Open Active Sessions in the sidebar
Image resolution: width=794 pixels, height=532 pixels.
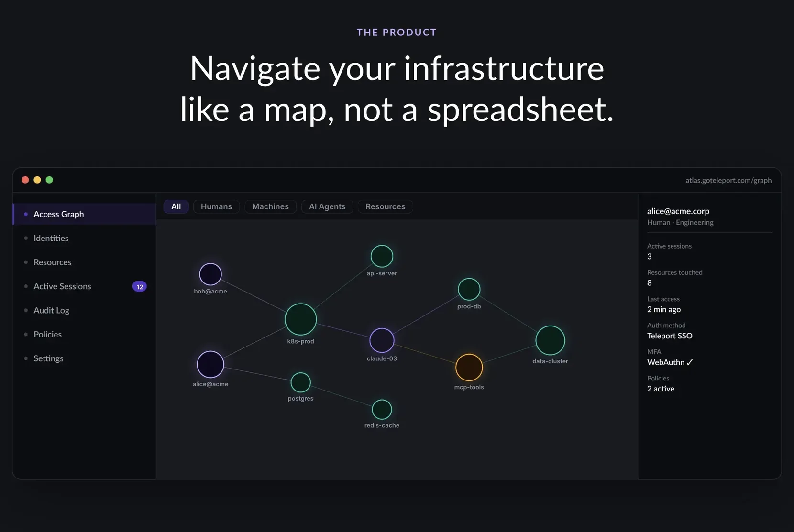84,286
